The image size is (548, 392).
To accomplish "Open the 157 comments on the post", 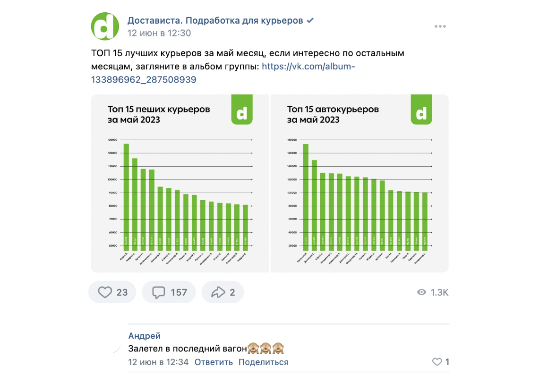I will [169, 292].
